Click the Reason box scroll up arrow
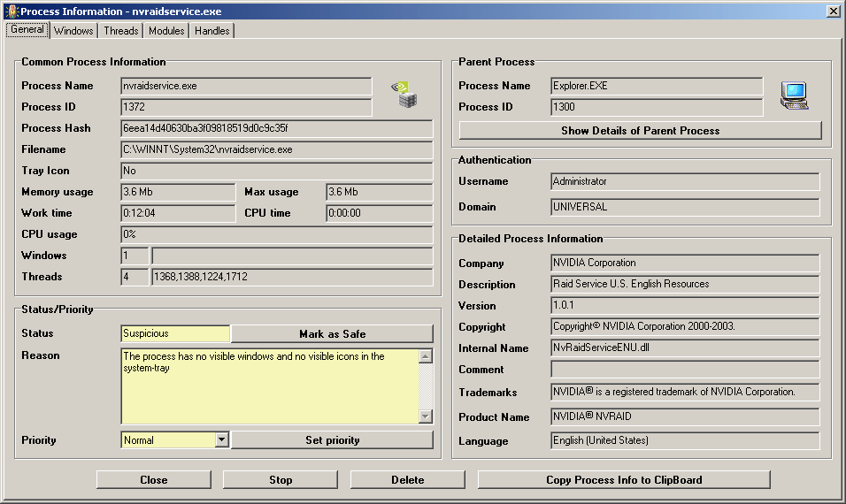The height and width of the screenshot is (504, 846). tap(425, 356)
